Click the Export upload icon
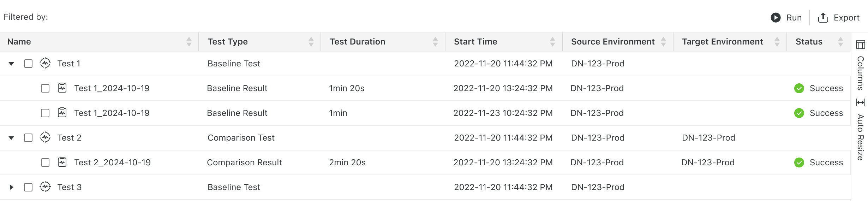This screenshot has height=201, width=868. tap(823, 18)
